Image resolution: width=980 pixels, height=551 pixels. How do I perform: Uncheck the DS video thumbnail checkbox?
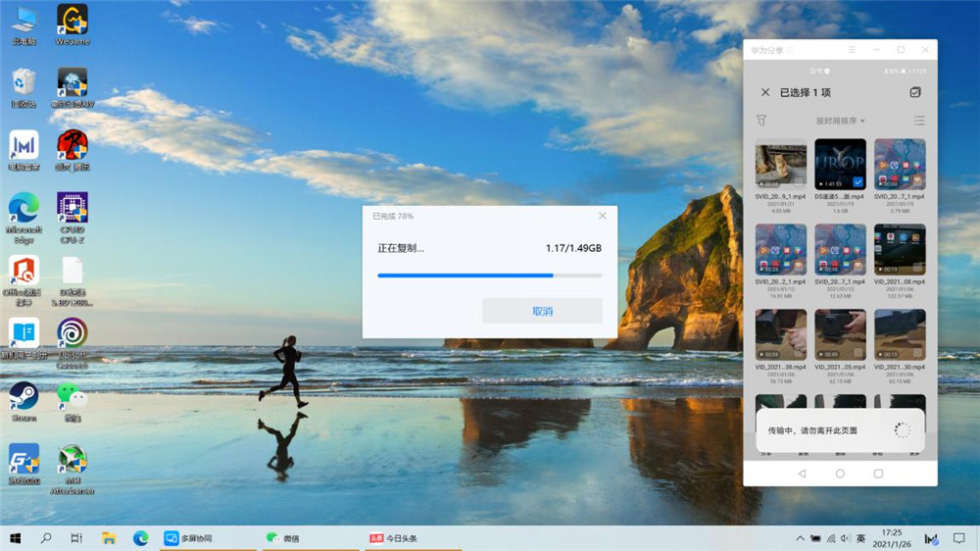tap(858, 182)
